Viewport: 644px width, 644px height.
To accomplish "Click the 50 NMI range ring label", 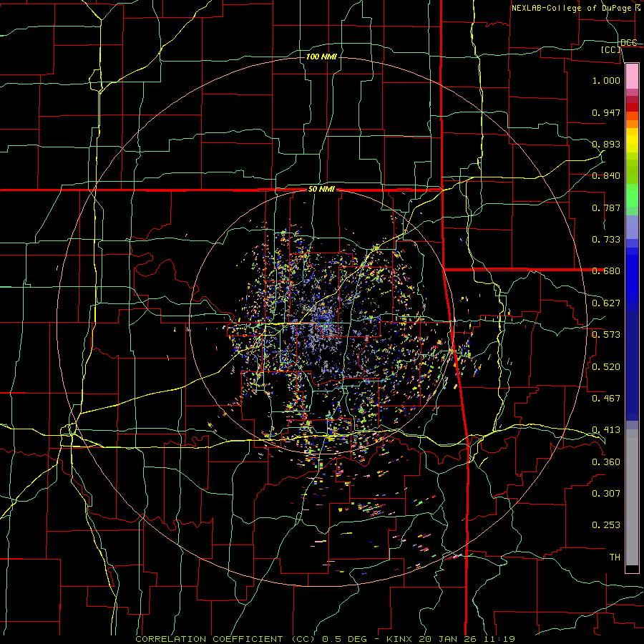I will pyautogui.click(x=321, y=190).
